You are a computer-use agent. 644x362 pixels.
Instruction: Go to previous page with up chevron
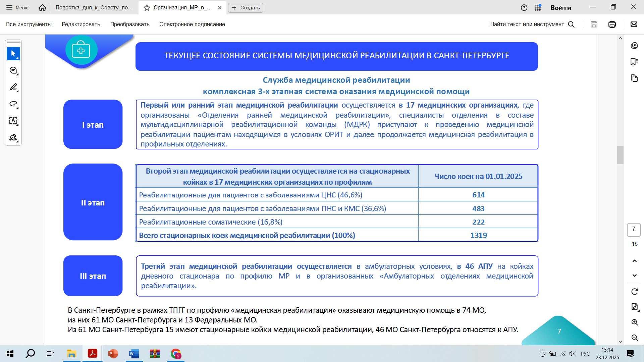[x=634, y=261]
